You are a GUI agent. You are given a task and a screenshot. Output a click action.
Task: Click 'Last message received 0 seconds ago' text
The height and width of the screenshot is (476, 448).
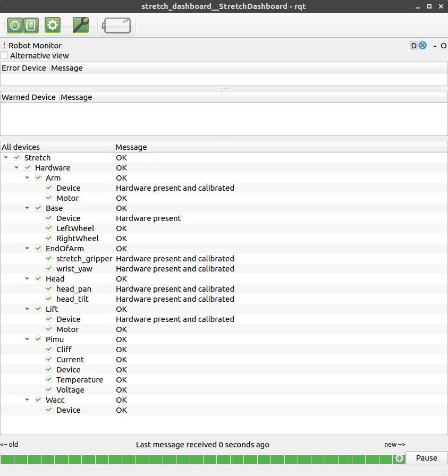pyautogui.click(x=202, y=445)
